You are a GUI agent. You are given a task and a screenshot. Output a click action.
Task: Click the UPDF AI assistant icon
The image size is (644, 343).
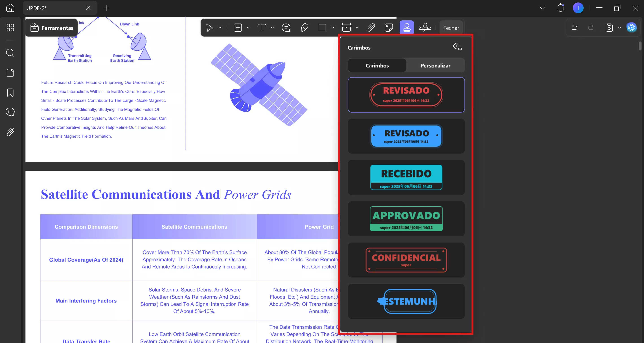coord(631,28)
